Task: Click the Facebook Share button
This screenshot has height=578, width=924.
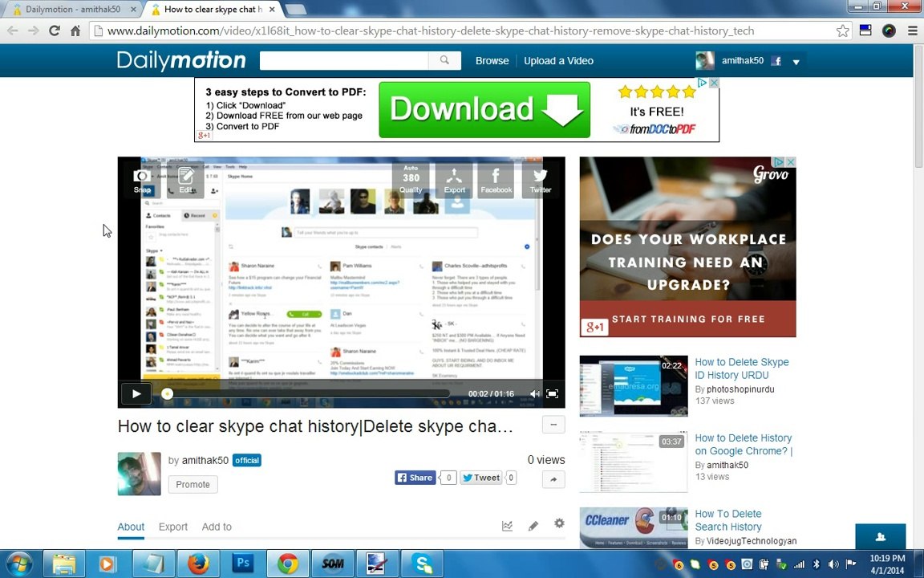Action: click(415, 478)
